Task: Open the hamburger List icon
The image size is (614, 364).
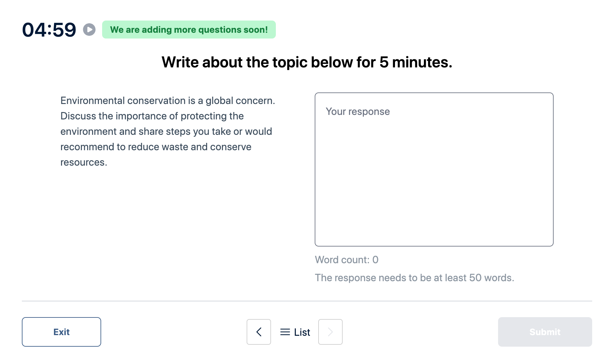Action: pyautogui.click(x=285, y=332)
